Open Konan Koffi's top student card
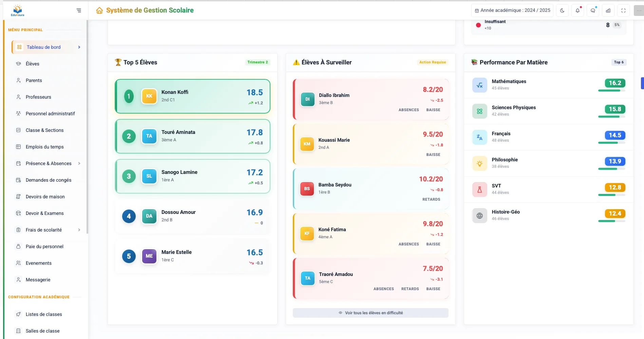Viewport: 644px width, 339px height. click(192, 96)
